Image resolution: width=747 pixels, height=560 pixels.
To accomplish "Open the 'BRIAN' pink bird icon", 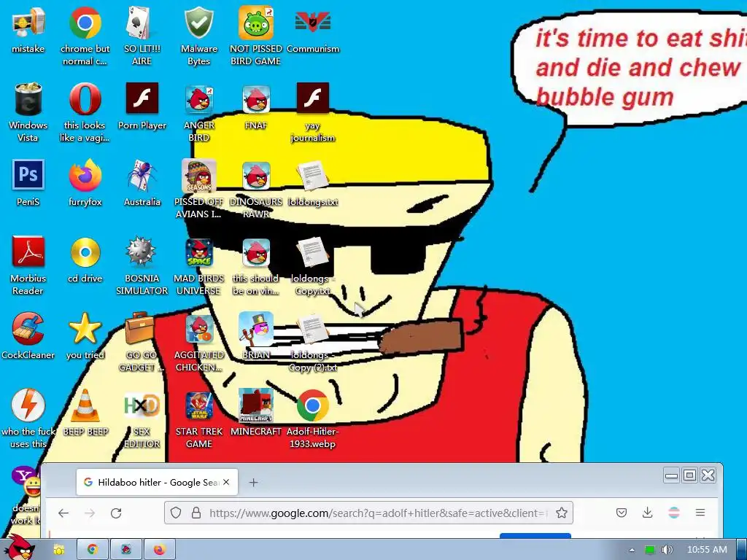I will (256, 329).
